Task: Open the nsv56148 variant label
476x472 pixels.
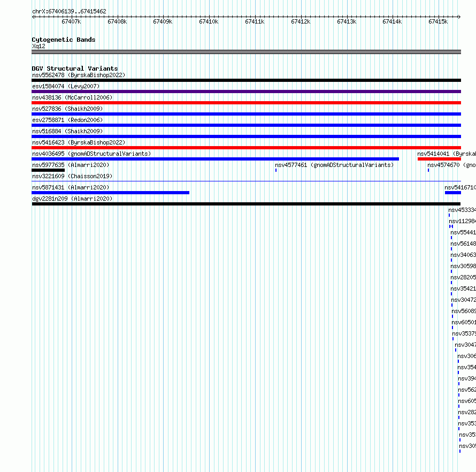Action: point(463,243)
